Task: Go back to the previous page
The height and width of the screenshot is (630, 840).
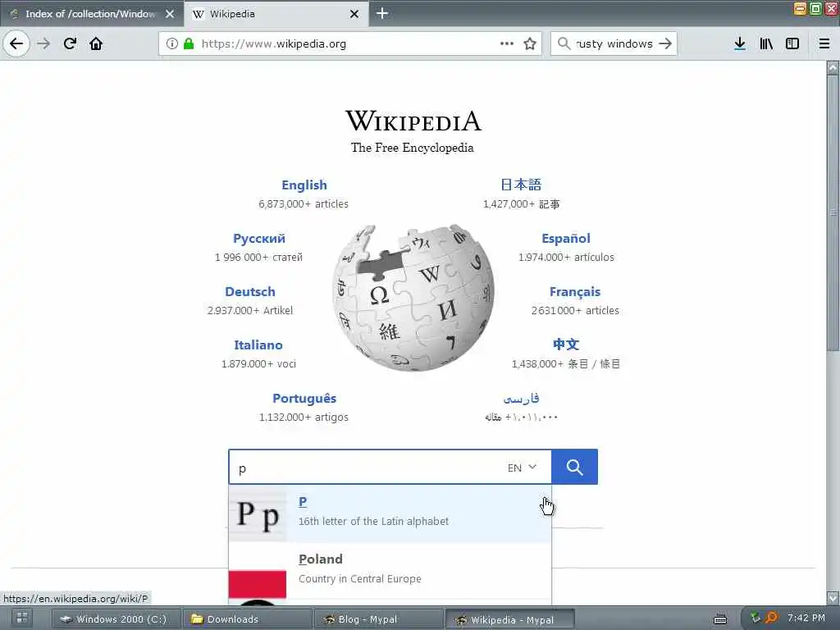Action: (x=16, y=43)
